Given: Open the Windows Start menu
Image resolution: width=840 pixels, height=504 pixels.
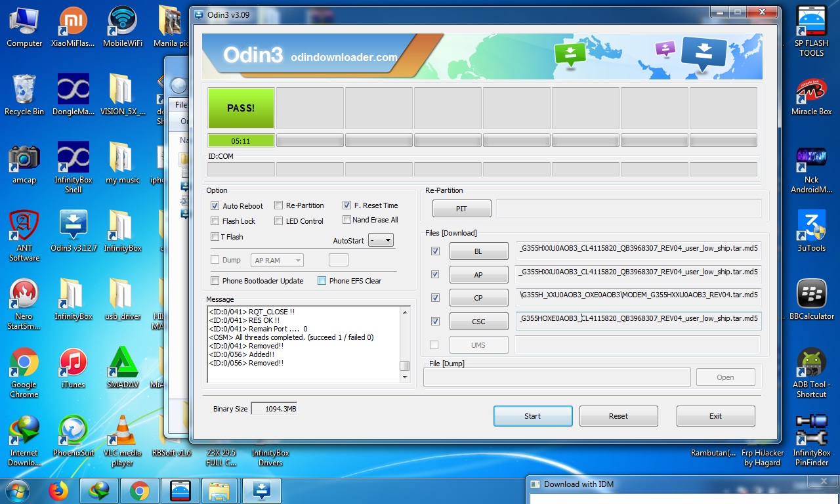Looking at the screenshot, I should coord(18,490).
